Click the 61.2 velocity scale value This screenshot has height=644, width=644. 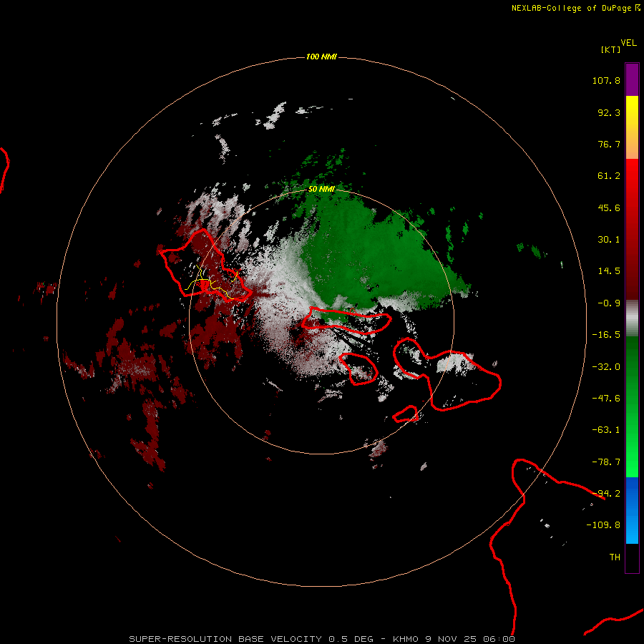(609, 176)
